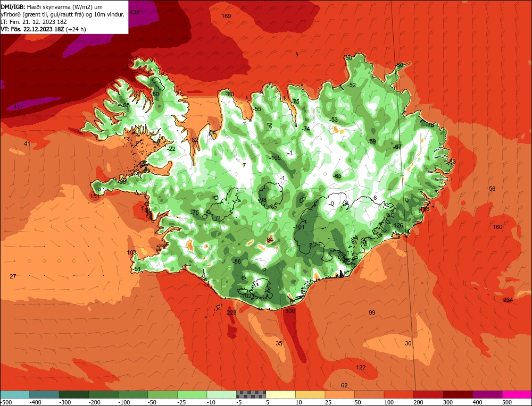This screenshot has height=406, width=532.
Task: Click the -126 value in southeast Iceland
Action: [x=397, y=225]
